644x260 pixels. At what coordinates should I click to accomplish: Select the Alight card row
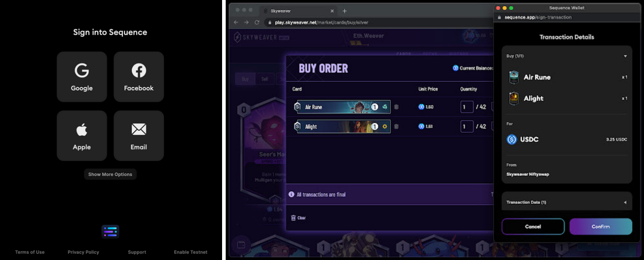coord(342,126)
